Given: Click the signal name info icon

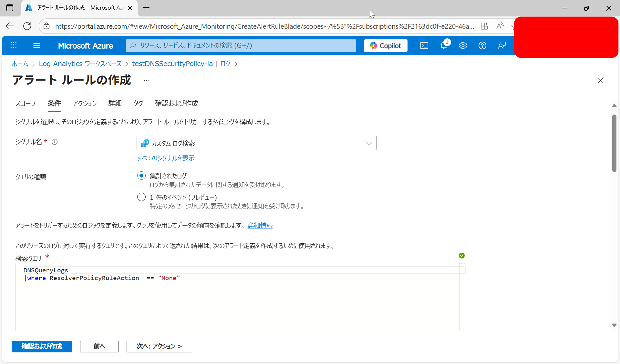Looking at the screenshot, I should (55, 142).
